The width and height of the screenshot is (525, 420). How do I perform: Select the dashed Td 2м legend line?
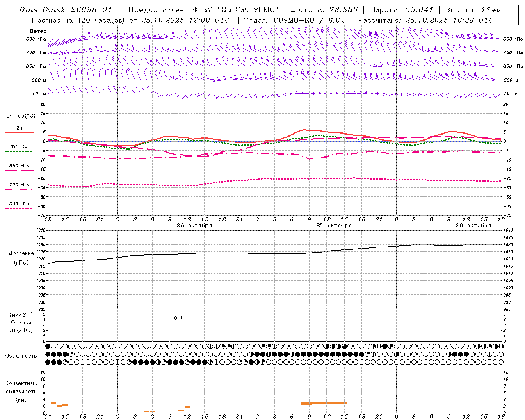tap(18, 151)
